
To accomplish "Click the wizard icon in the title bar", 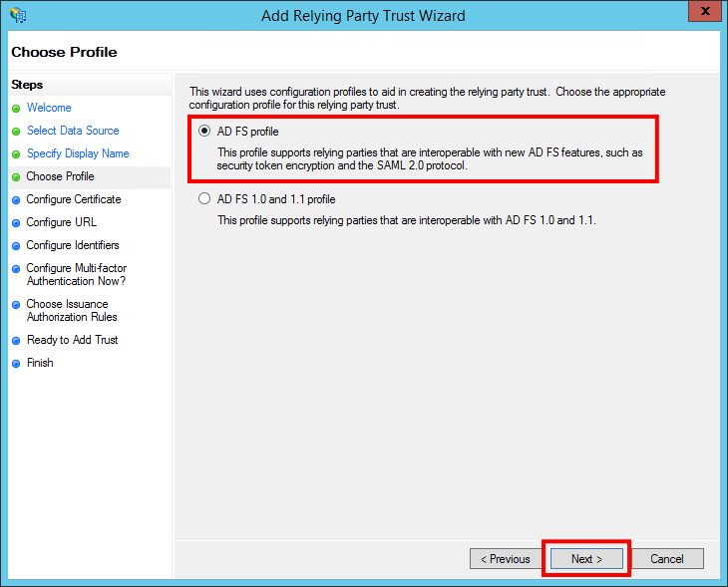I will (x=18, y=15).
